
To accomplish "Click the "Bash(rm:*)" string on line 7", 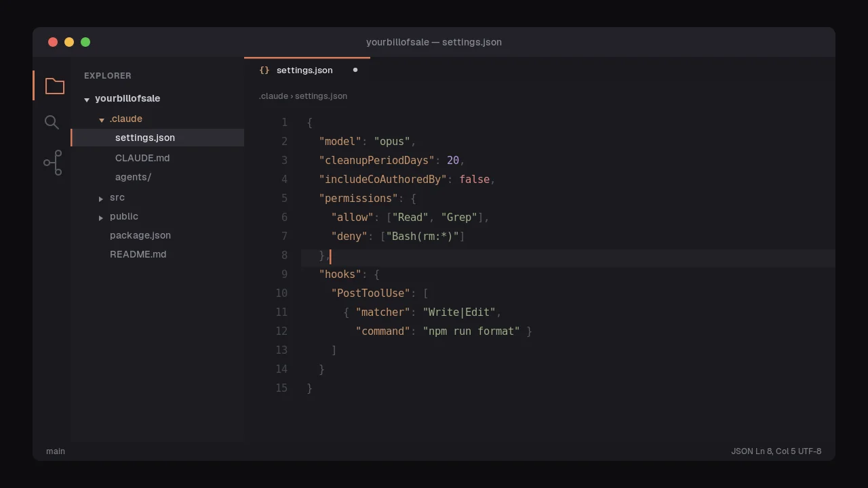I will click(422, 237).
